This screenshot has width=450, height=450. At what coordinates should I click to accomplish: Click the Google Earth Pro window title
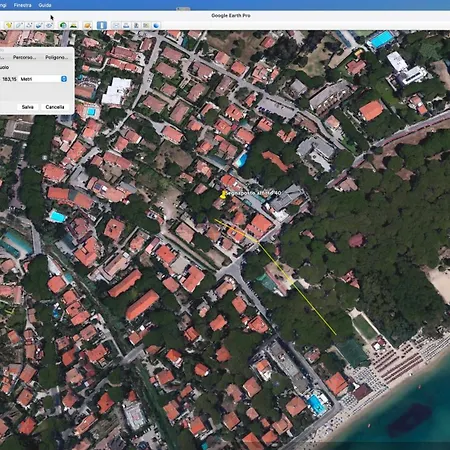click(231, 15)
